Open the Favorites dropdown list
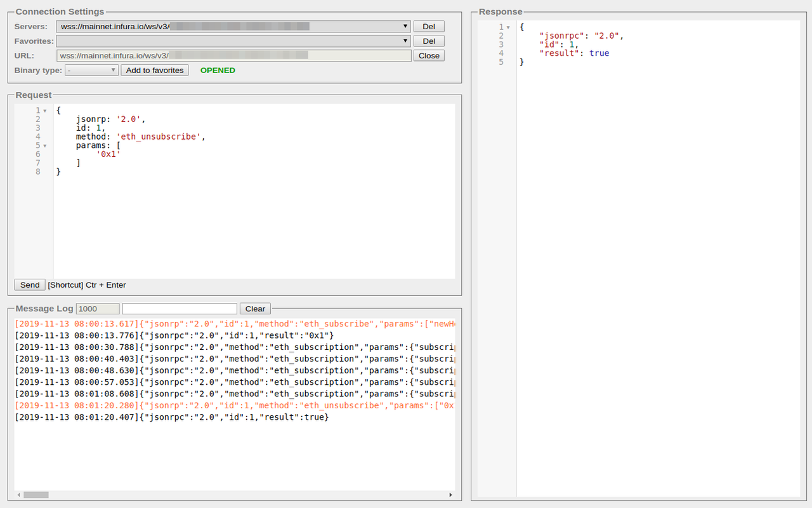 [233, 41]
